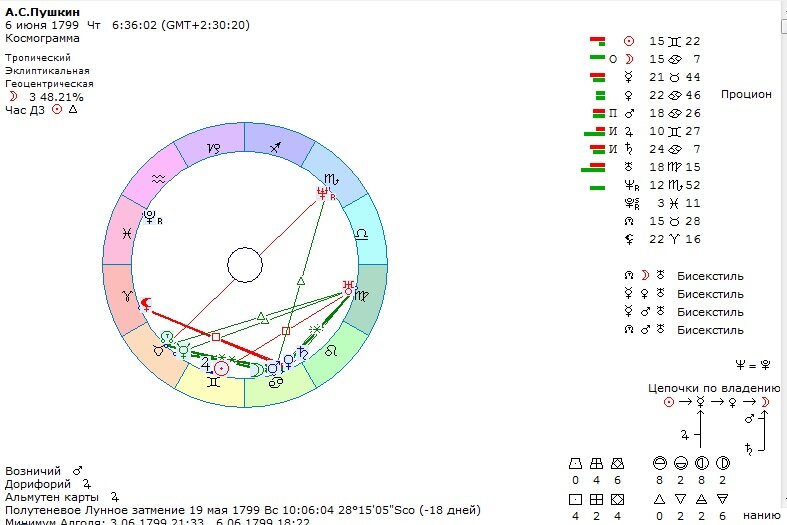Select the Lilith row reading 22 Aries 16
Image resolution: width=787 pixels, height=525 pixels.
662,239
